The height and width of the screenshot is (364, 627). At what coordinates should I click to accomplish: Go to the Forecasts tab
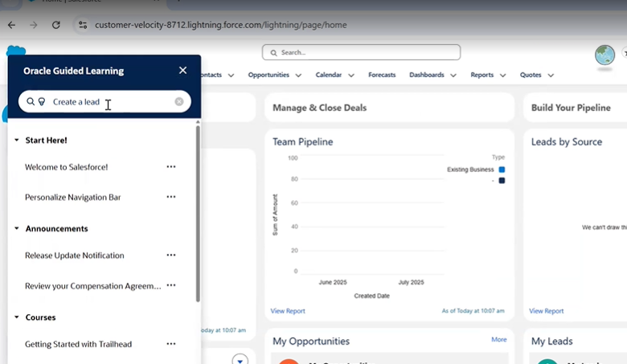point(382,75)
